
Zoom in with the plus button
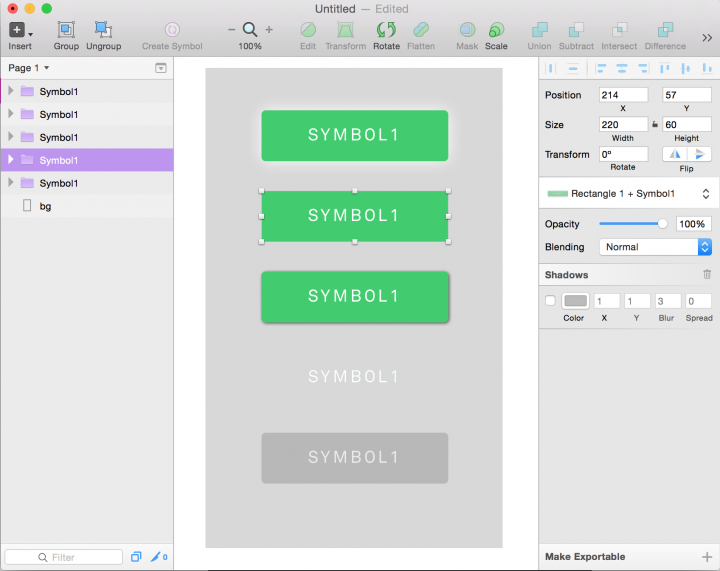click(269, 30)
